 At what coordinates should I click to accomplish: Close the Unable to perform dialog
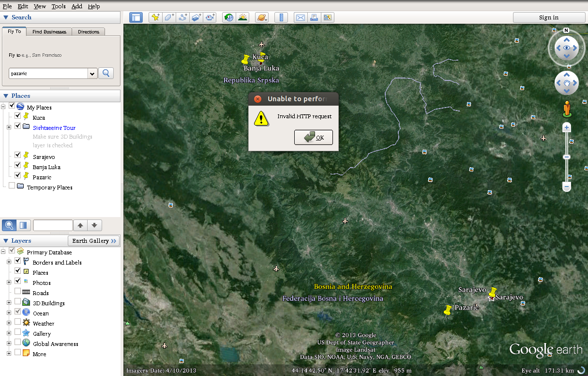pyautogui.click(x=258, y=99)
